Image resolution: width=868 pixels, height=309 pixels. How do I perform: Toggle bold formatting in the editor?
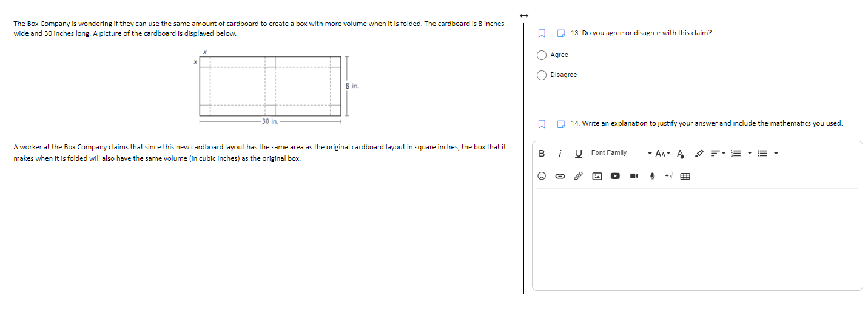coord(542,153)
